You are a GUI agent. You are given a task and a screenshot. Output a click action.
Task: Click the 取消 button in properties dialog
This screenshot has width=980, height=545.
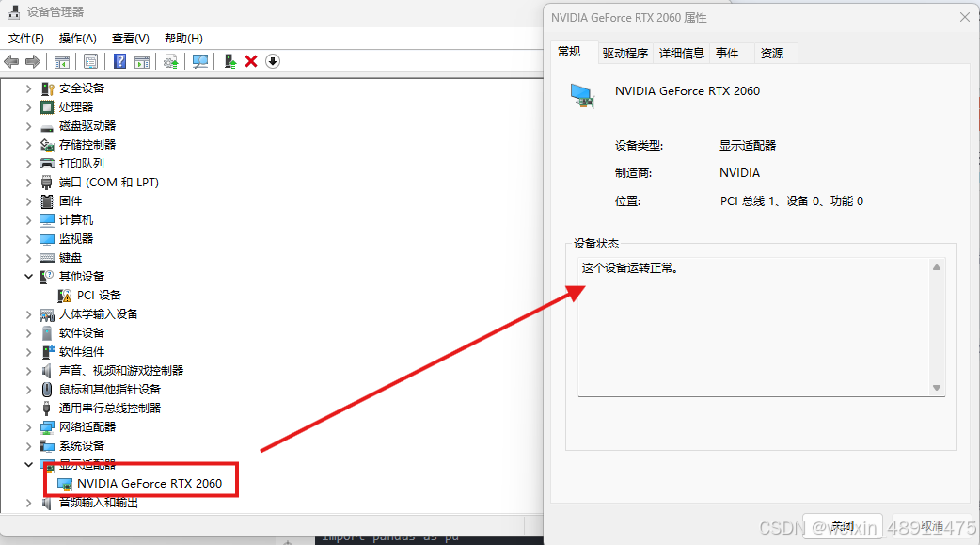[932, 526]
